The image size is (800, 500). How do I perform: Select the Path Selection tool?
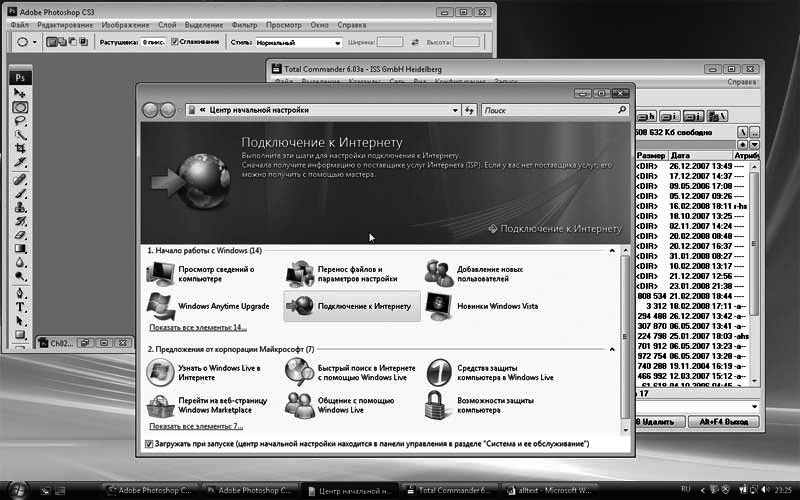point(20,321)
